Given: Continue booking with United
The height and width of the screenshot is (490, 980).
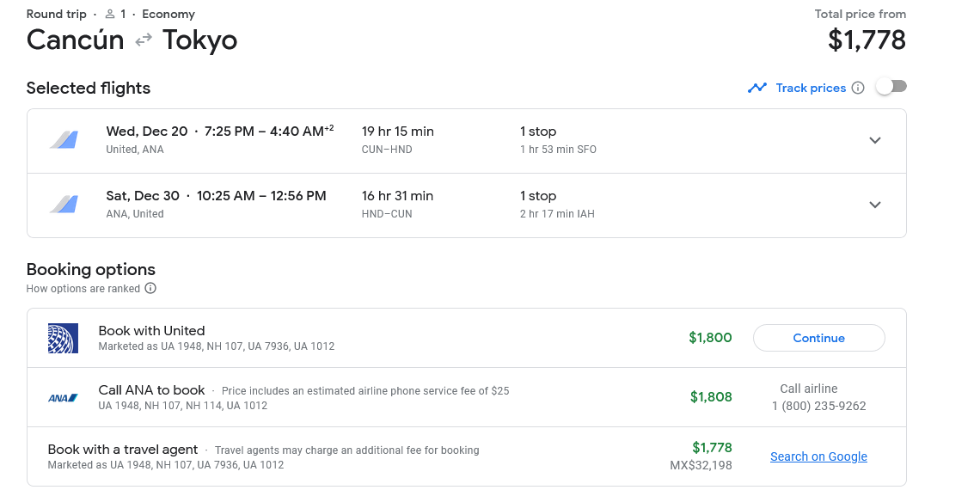Looking at the screenshot, I should tap(818, 338).
